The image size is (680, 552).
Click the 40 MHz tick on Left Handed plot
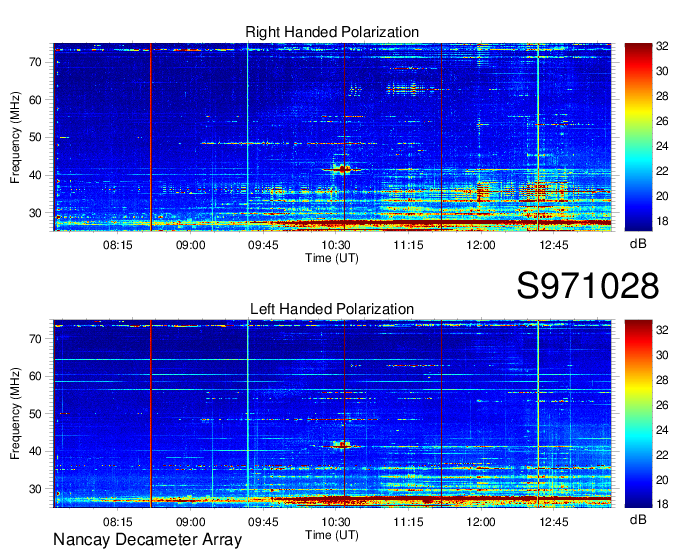(35, 452)
